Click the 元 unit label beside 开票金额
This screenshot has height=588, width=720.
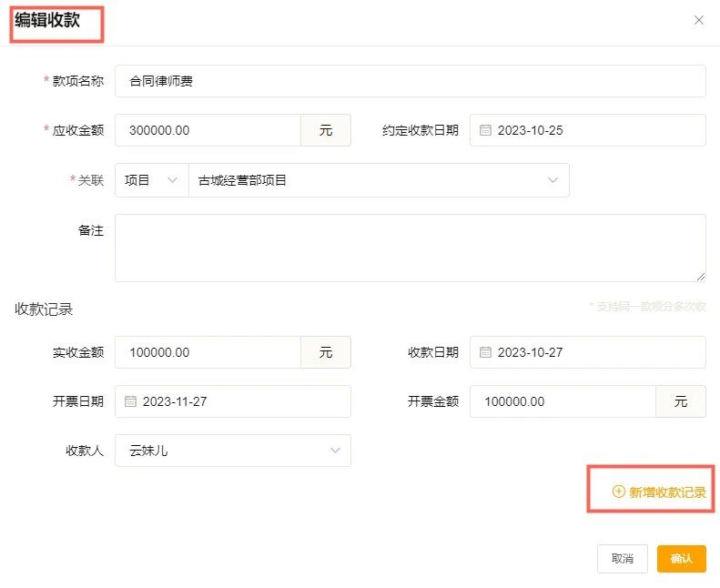pos(681,401)
